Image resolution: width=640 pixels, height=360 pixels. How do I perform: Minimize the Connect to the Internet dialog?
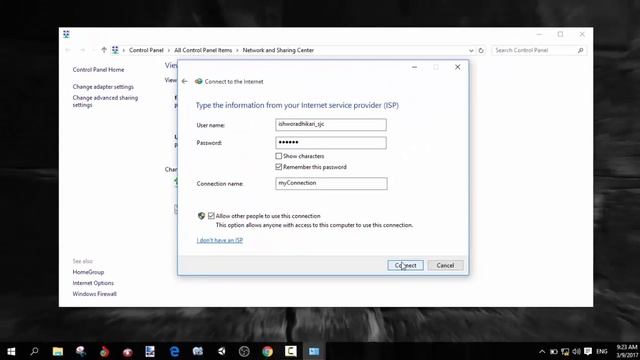[x=414, y=67]
